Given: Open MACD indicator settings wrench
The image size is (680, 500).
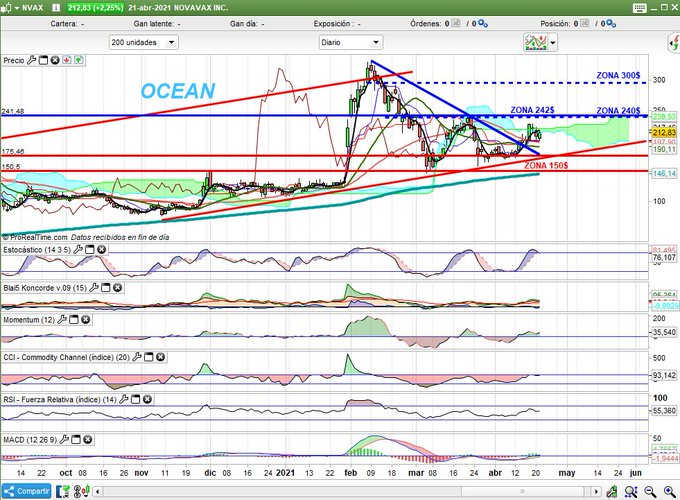Looking at the screenshot, I should tap(64, 440).
